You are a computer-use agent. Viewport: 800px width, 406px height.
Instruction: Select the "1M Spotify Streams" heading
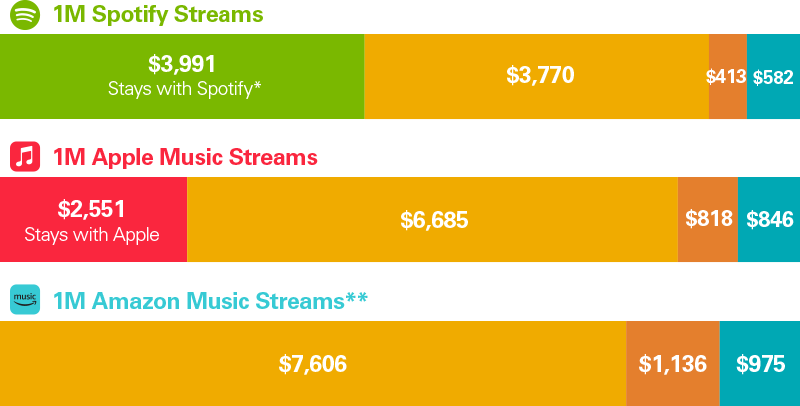tap(158, 15)
